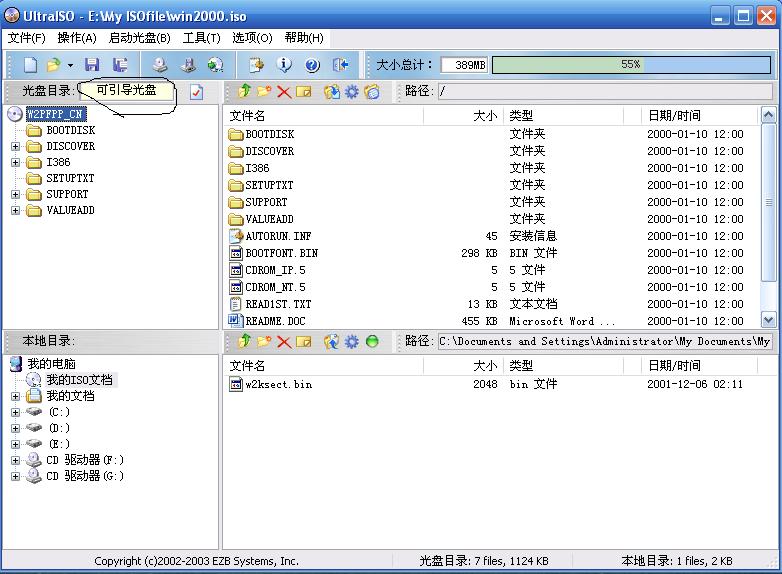Click the disc file list scrollbar up arrow
Viewport: 782px width, 574px height.
click(x=769, y=115)
